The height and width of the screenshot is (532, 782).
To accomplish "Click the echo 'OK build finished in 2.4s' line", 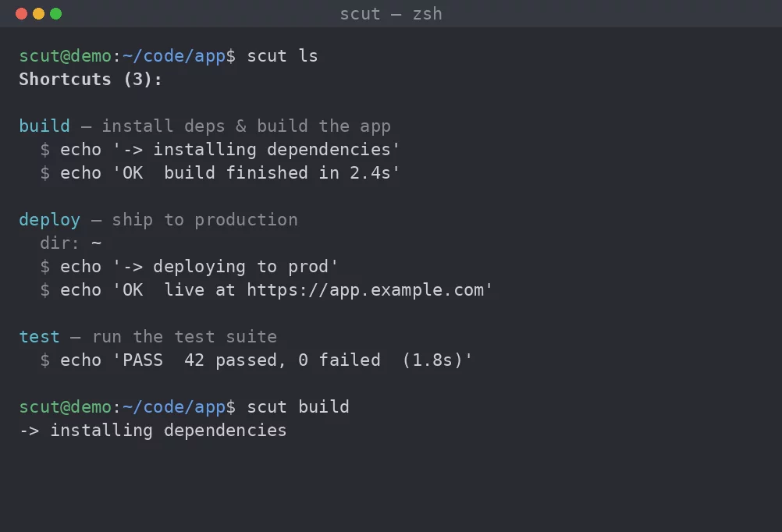I will click(220, 173).
